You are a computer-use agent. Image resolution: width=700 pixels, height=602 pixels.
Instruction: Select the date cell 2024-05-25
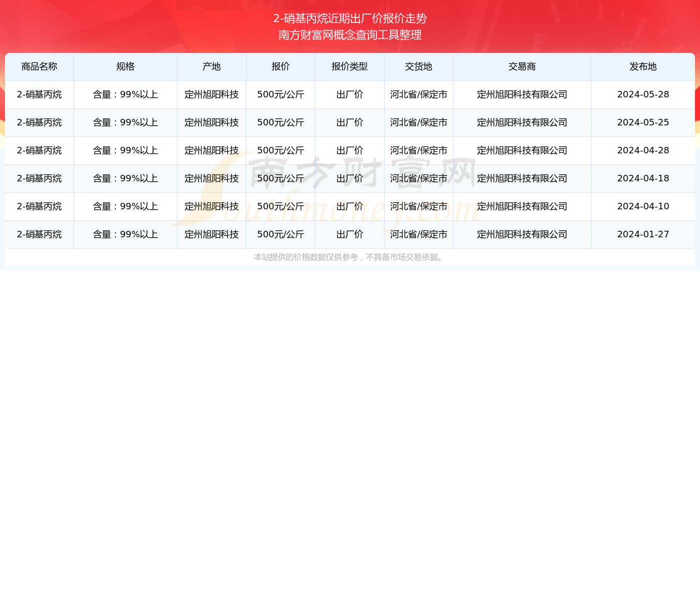click(x=643, y=122)
